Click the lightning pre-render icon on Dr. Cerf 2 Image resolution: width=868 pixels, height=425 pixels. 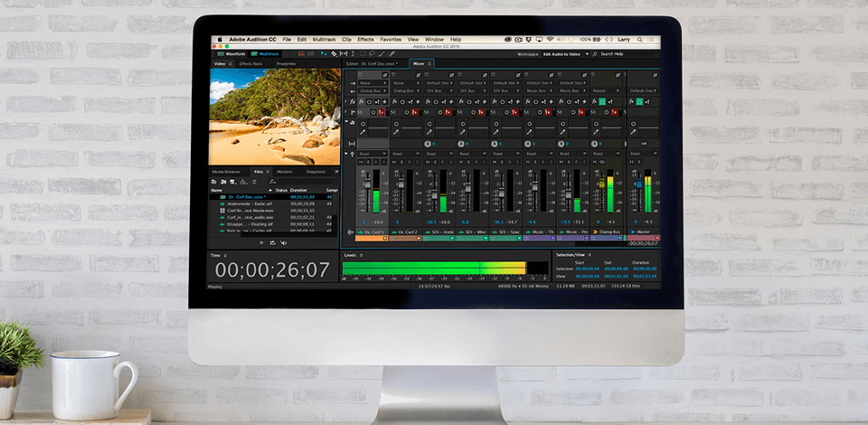pyautogui.click(x=418, y=102)
